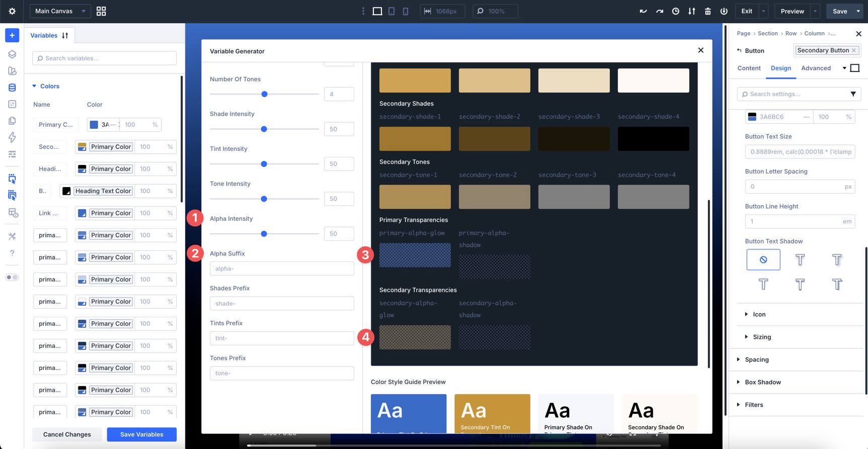
Task: Switch to the Content tab
Action: (x=749, y=68)
